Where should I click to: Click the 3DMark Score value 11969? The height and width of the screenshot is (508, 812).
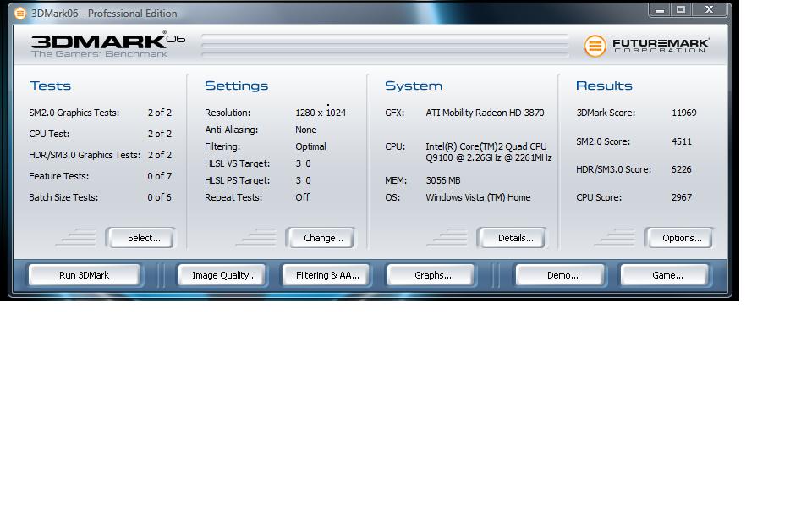tap(684, 113)
